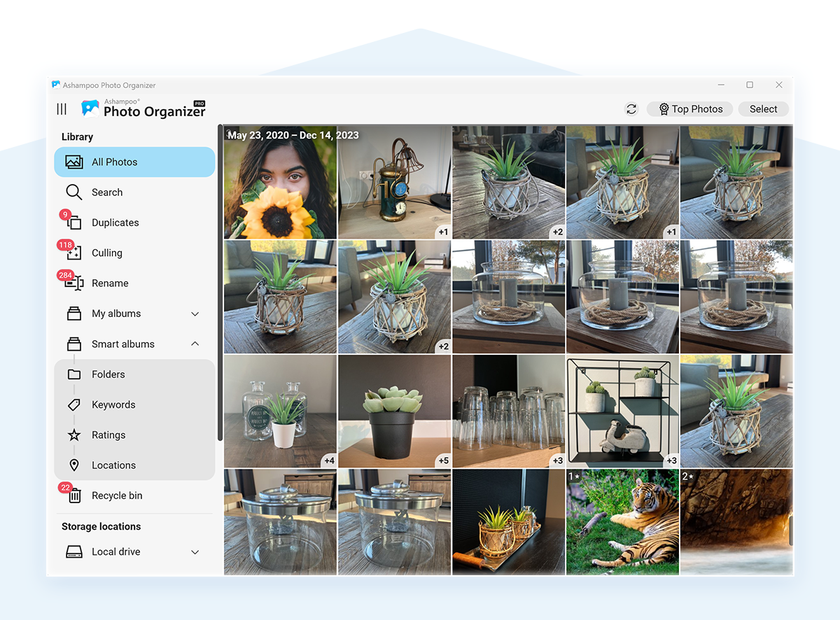This screenshot has width=840, height=620.
Task: Toggle Top Photos filtering
Action: click(689, 108)
